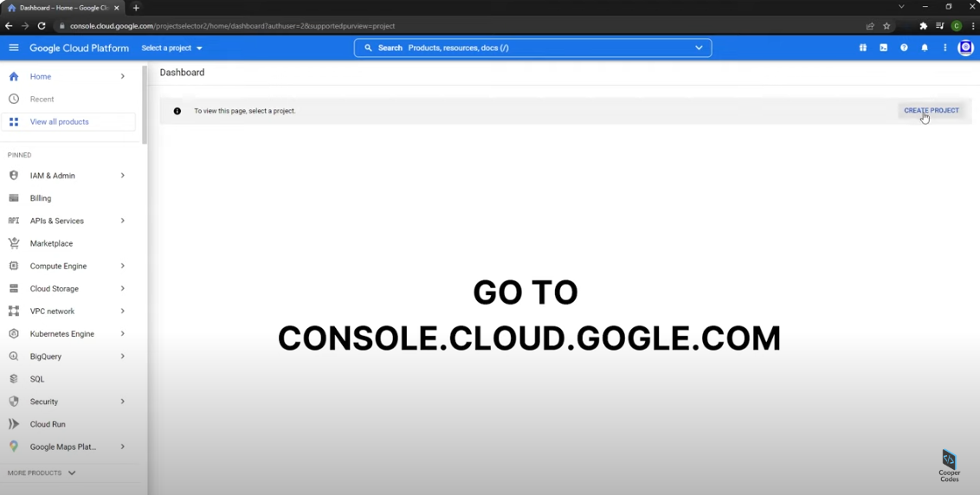
Task: Click the info icon in the banner
Action: tap(177, 112)
